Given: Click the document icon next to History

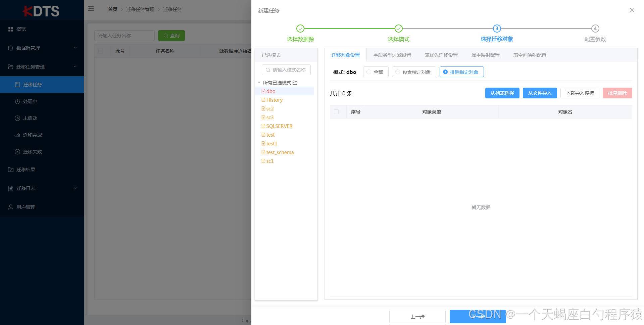Looking at the screenshot, I should tap(263, 100).
